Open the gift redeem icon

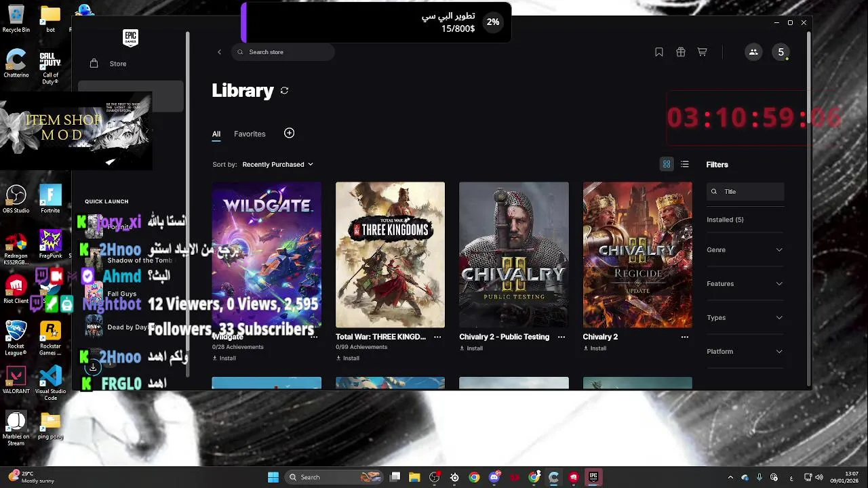[x=680, y=52]
